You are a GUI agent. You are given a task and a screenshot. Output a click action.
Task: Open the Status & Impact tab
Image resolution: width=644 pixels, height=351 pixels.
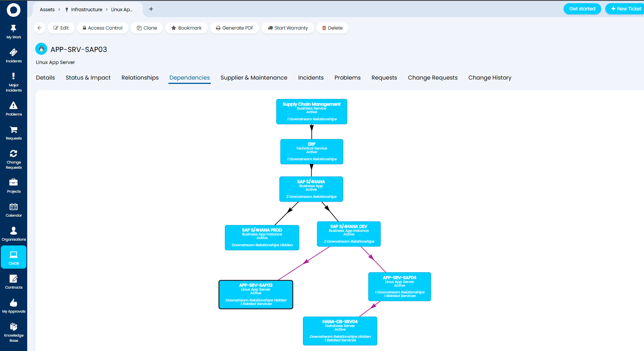(x=88, y=78)
